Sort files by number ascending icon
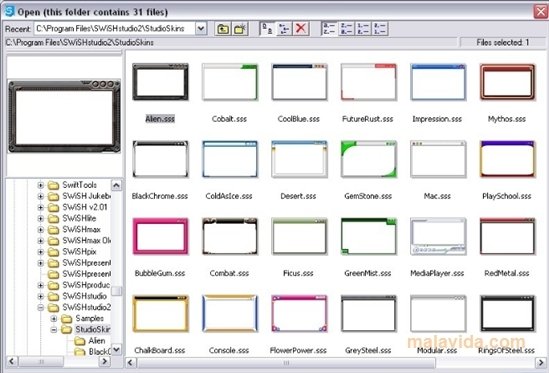Image resolution: width=549 pixels, height=373 pixels. coord(363,28)
